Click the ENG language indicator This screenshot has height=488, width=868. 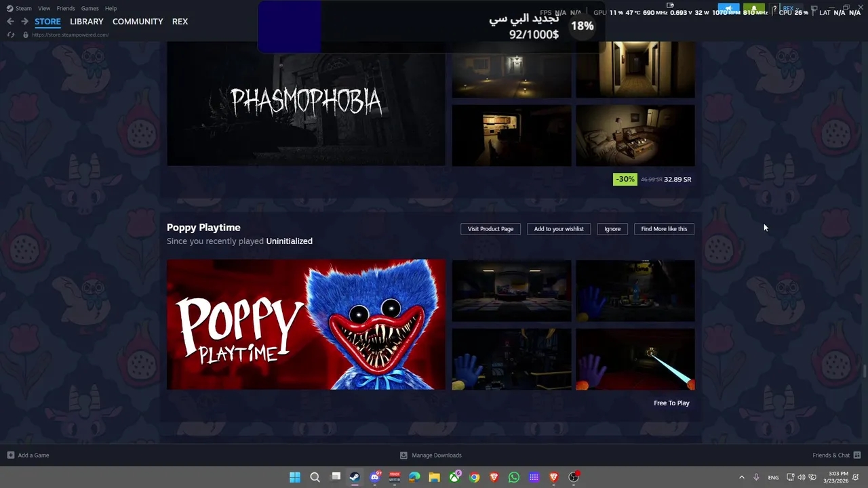point(773,478)
